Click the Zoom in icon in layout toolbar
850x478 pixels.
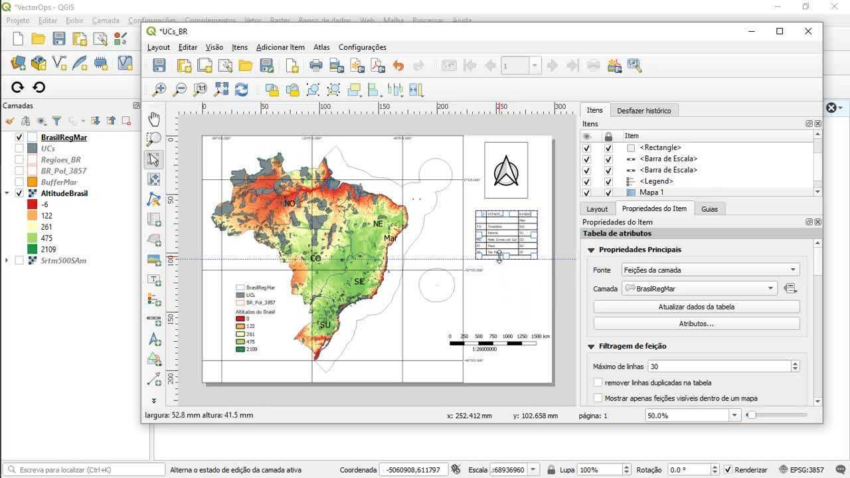(159, 90)
